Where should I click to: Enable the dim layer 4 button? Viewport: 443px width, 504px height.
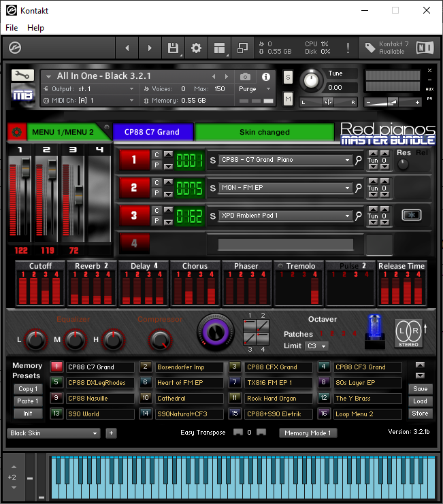click(x=134, y=243)
